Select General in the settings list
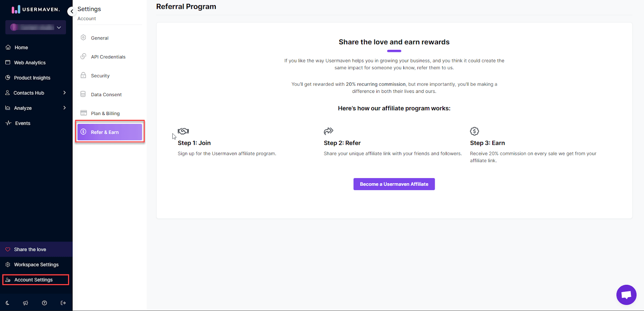 (x=100, y=37)
